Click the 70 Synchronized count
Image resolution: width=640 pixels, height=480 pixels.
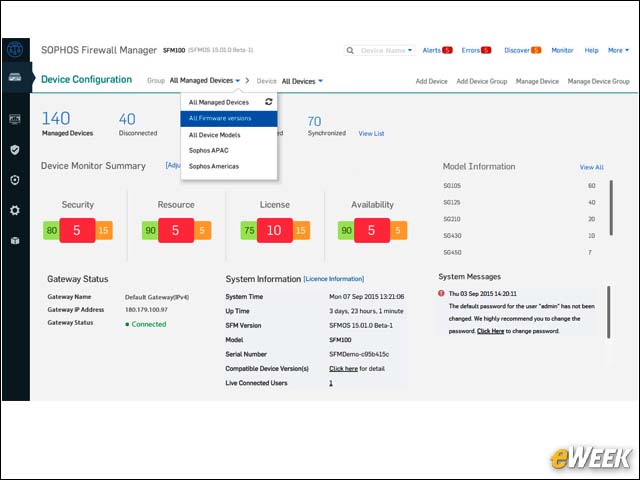pos(314,121)
